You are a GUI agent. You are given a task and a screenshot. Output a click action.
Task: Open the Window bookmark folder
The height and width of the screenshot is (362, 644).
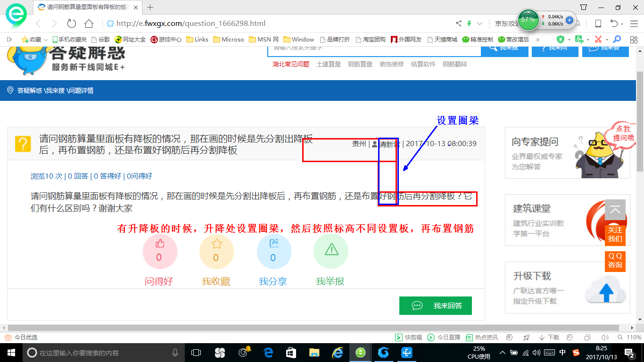click(x=298, y=40)
